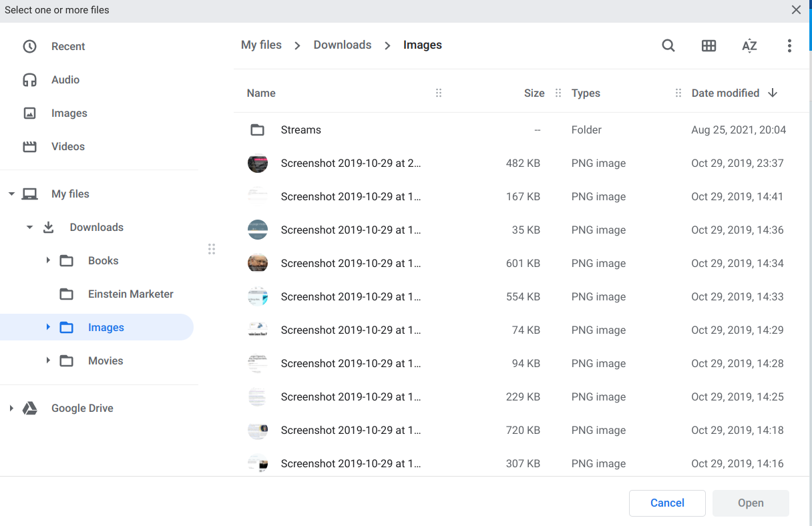Image resolution: width=812 pixels, height=526 pixels.
Task: Switch to thumbnail grid view
Action: pos(708,45)
